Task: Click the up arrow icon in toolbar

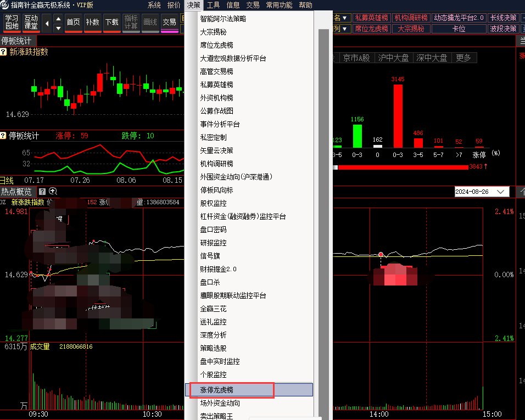Action: (58, 19)
